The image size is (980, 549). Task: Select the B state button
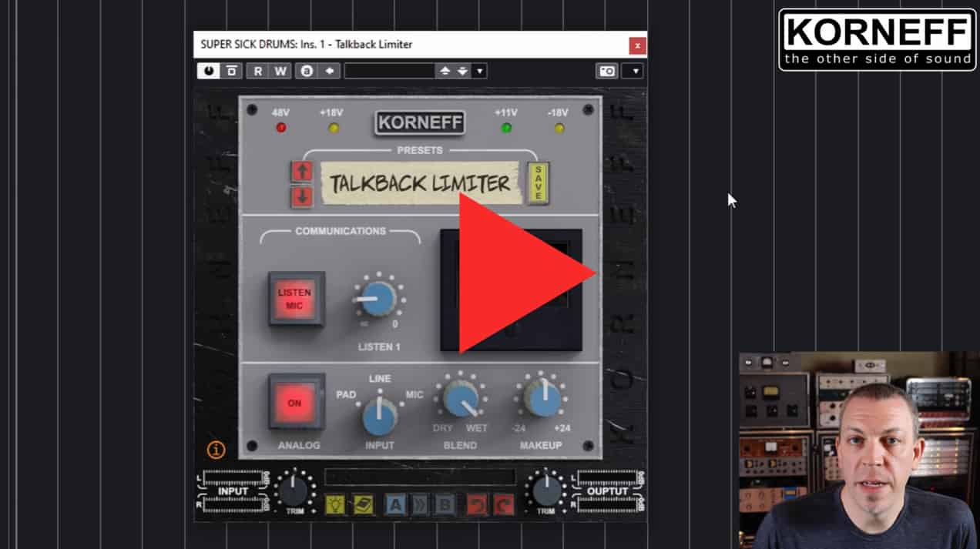pyautogui.click(x=444, y=504)
